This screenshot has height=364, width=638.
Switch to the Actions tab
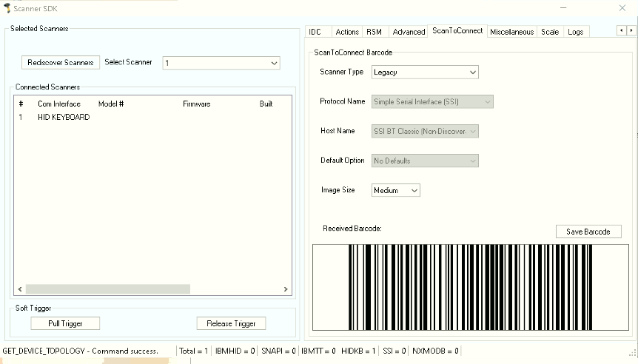pyautogui.click(x=347, y=32)
